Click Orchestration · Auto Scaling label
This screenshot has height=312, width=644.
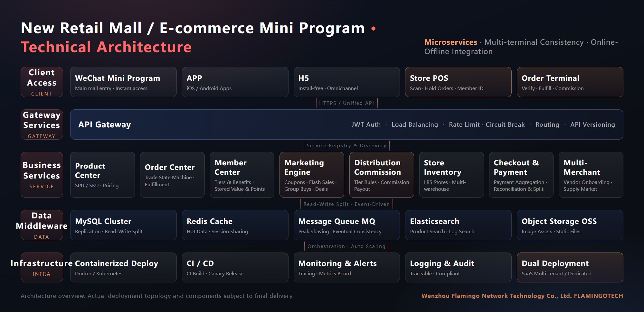[x=346, y=246]
